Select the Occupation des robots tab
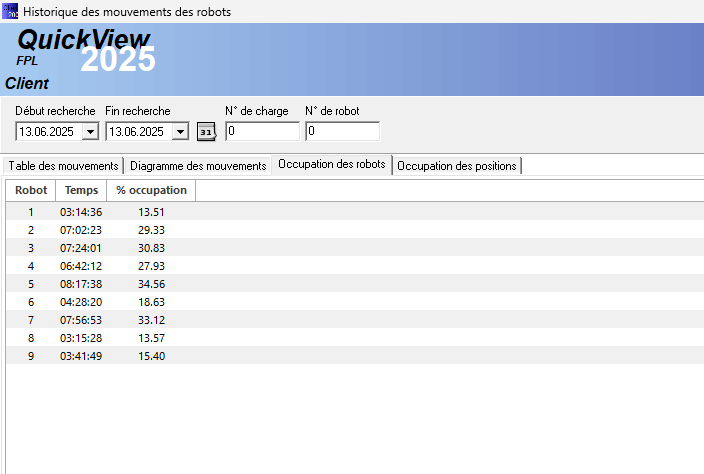The height and width of the screenshot is (474, 704). point(331,165)
